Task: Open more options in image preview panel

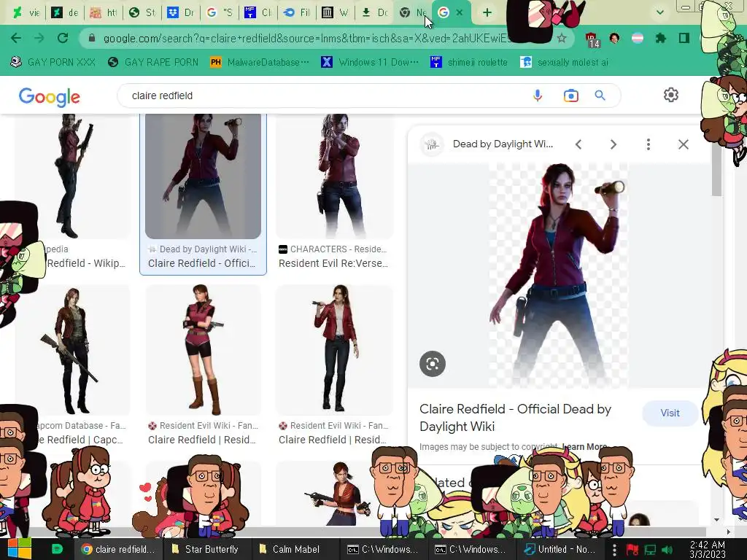Action: click(x=649, y=144)
